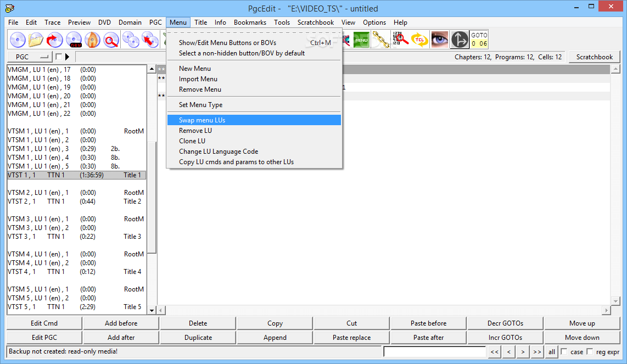Open the Options menu

pos(374,23)
